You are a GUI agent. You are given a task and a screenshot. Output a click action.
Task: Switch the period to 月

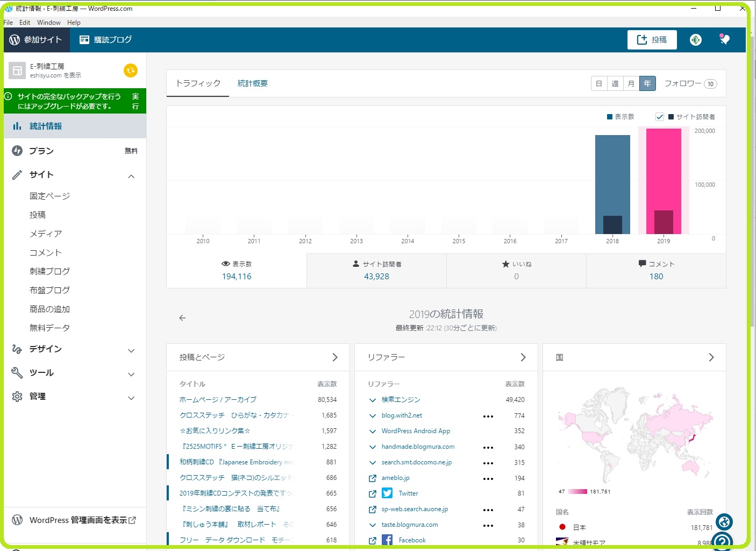(x=631, y=83)
